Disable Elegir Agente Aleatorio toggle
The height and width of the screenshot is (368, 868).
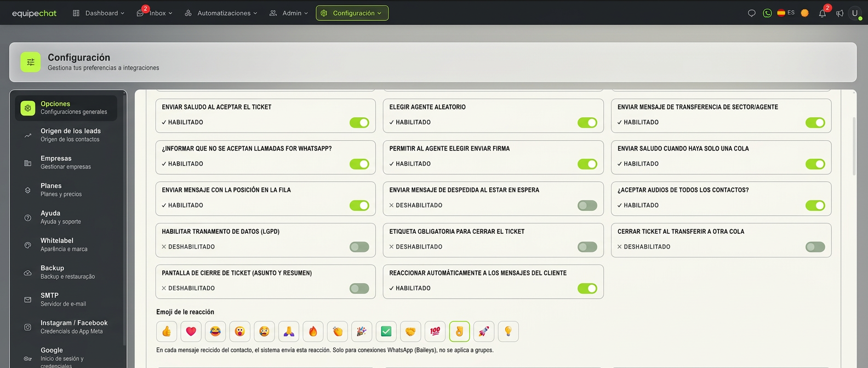point(587,123)
